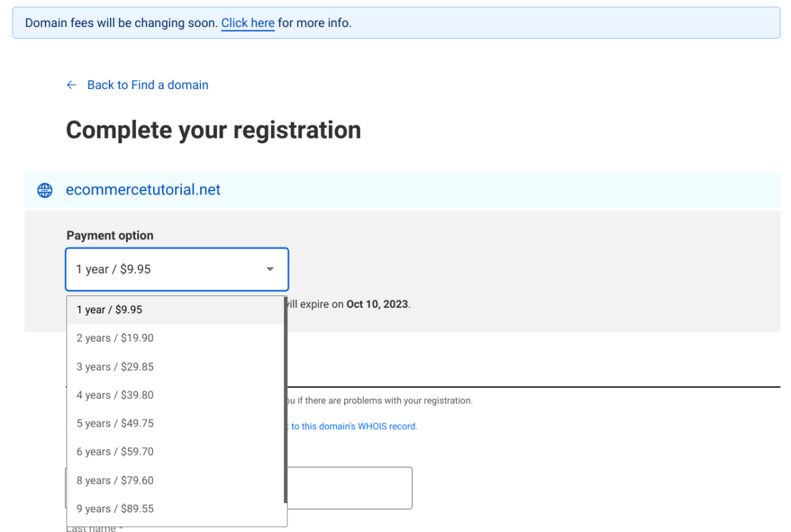Select the 5 years / $49.75 option
Screen dimensions: 791x532
(x=115, y=423)
